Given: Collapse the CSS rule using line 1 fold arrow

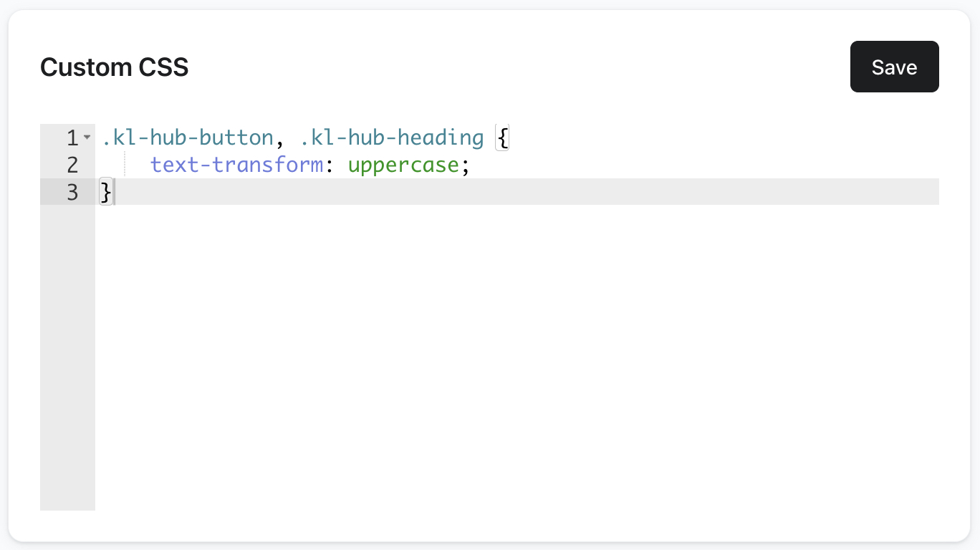Looking at the screenshot, I should (x=87, y=136).
